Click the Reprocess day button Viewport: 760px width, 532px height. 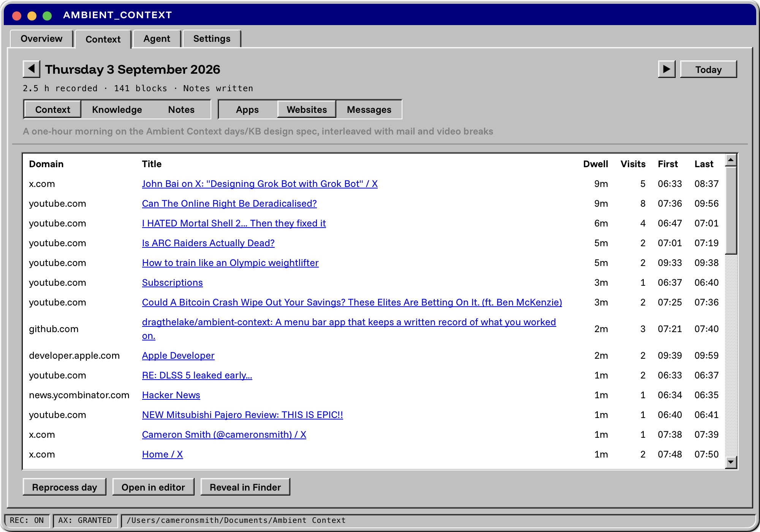click(65, 487)
